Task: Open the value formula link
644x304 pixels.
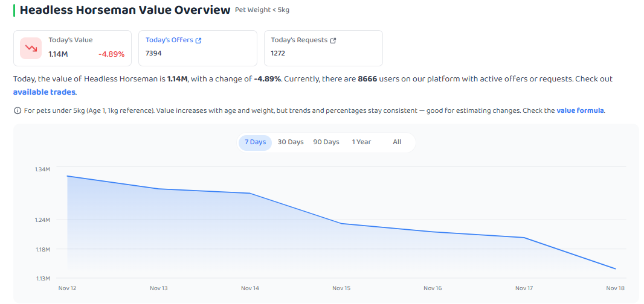Action: (x=580, y=110)
